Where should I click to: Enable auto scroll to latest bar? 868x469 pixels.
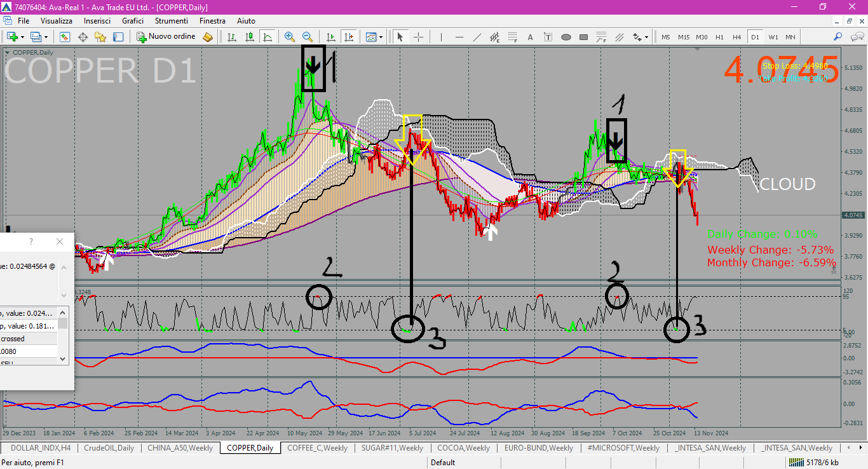(330, 37)
